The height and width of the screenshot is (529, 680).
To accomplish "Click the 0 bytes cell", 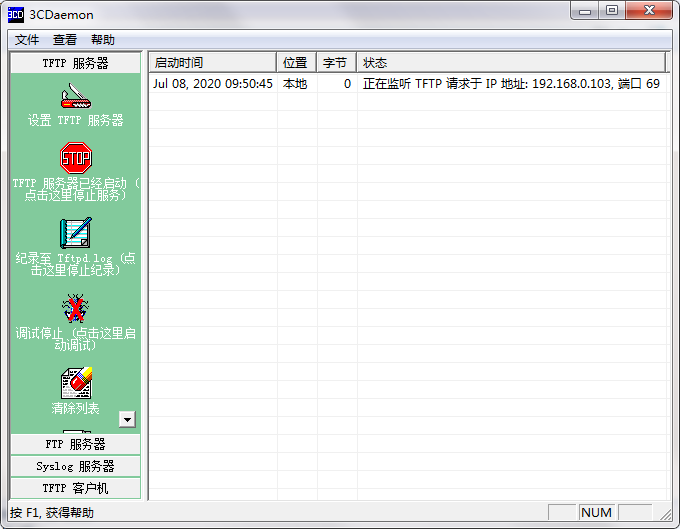I will [x=347, y=84].
